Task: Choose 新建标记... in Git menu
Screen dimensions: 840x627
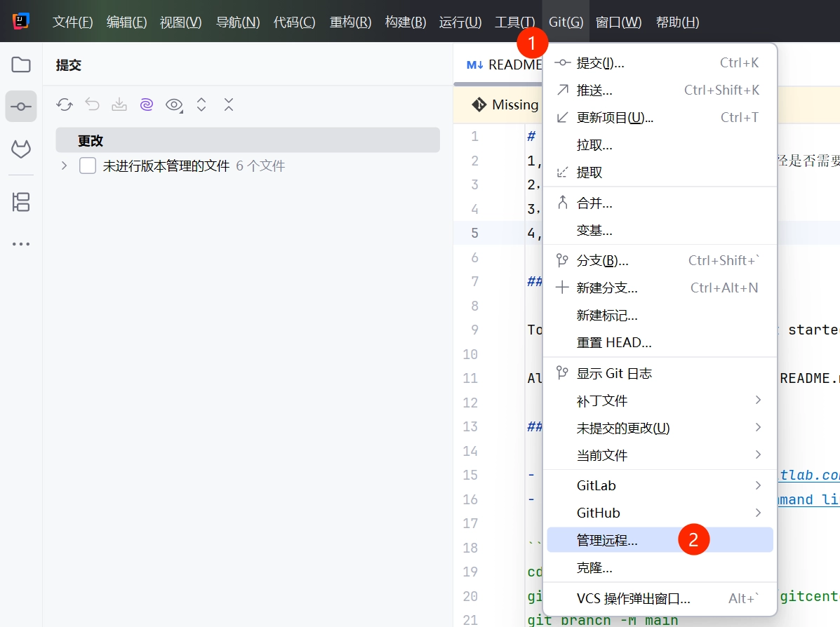Action: 660,315
